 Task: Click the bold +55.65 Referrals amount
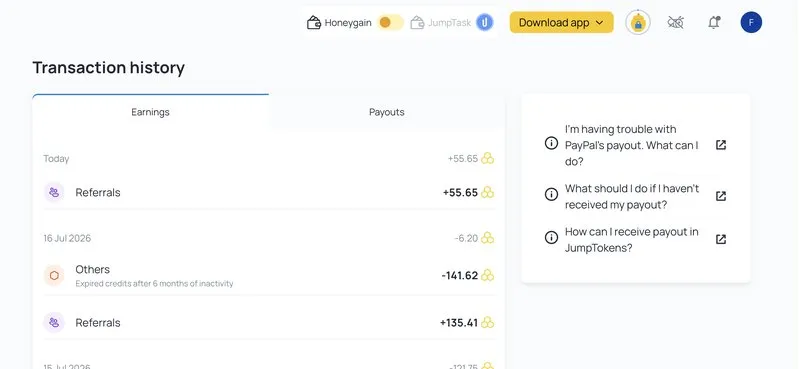460,192
